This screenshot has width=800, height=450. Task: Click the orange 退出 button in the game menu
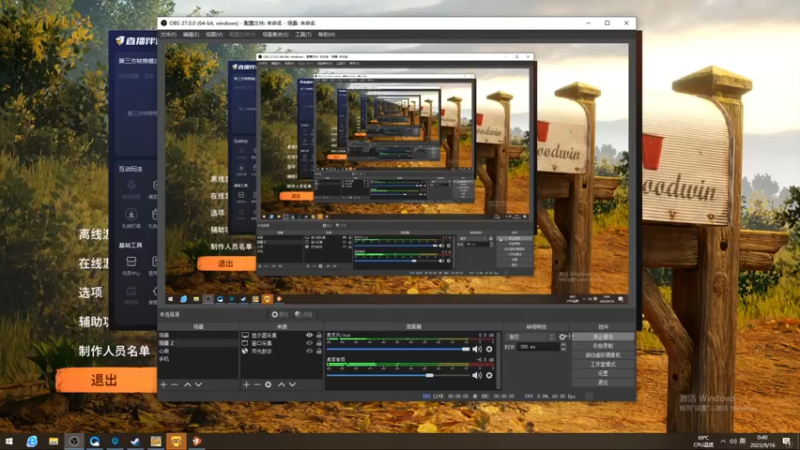[x=106, y=380]
